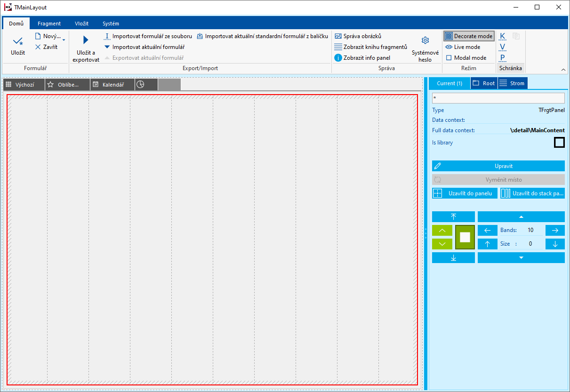The width and height of the screenshot is (570, 392).
Task: Click Uzavřít do stack pa... button
Action: [532, 193]
